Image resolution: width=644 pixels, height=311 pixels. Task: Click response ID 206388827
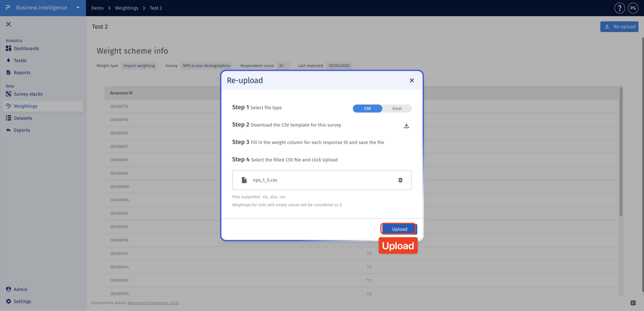[119, 146]
